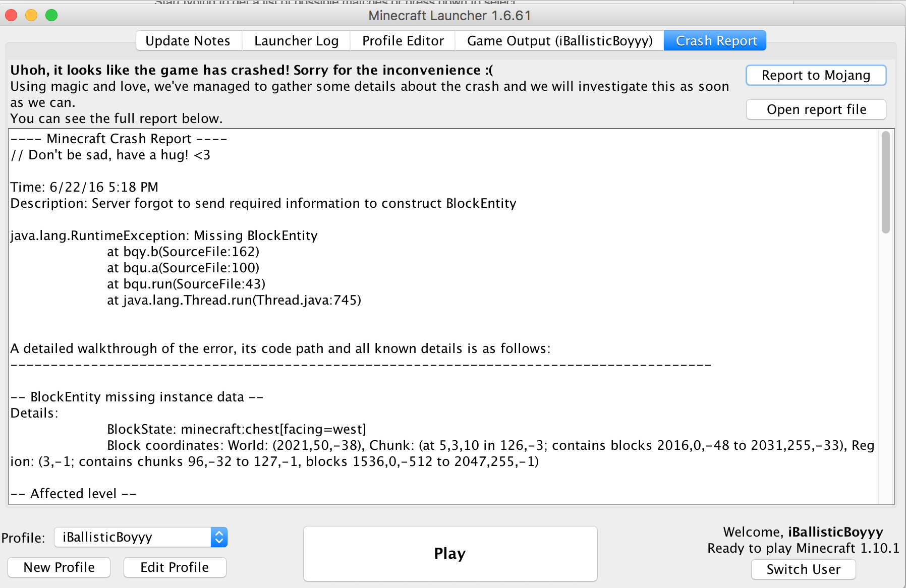Click the Report to Mojang button
906x588 pixels.
(x=816, y=75)
